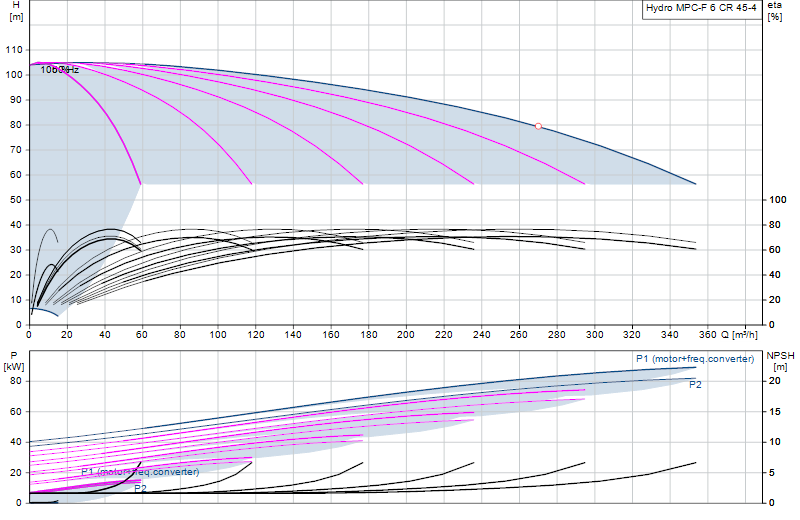This screenshot has height=520, width=800.
Task: Click the 'H [m]' head axis title
Action: [x=16, y=11]
